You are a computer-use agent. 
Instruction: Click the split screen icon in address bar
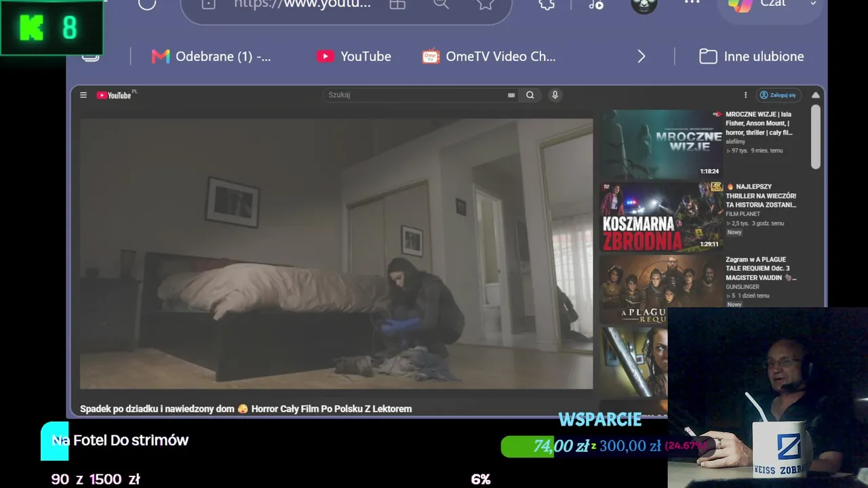[397, 4]
